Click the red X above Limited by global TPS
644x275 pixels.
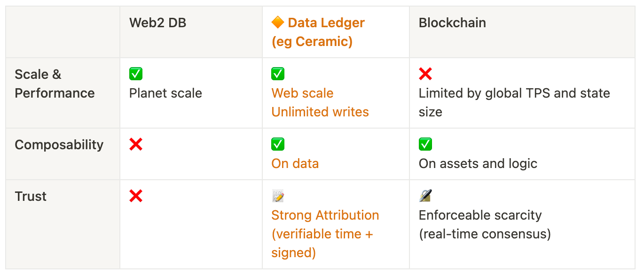coord(425,74)
